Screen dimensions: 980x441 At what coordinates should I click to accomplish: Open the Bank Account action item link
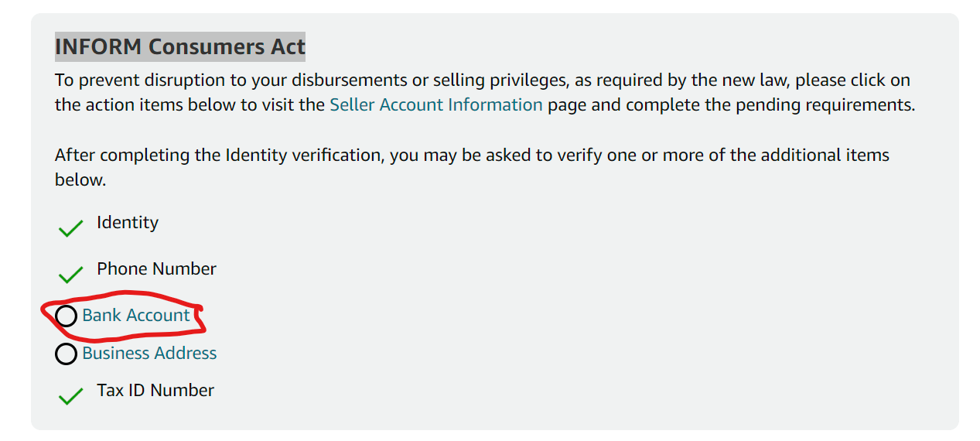click(136, 315)
